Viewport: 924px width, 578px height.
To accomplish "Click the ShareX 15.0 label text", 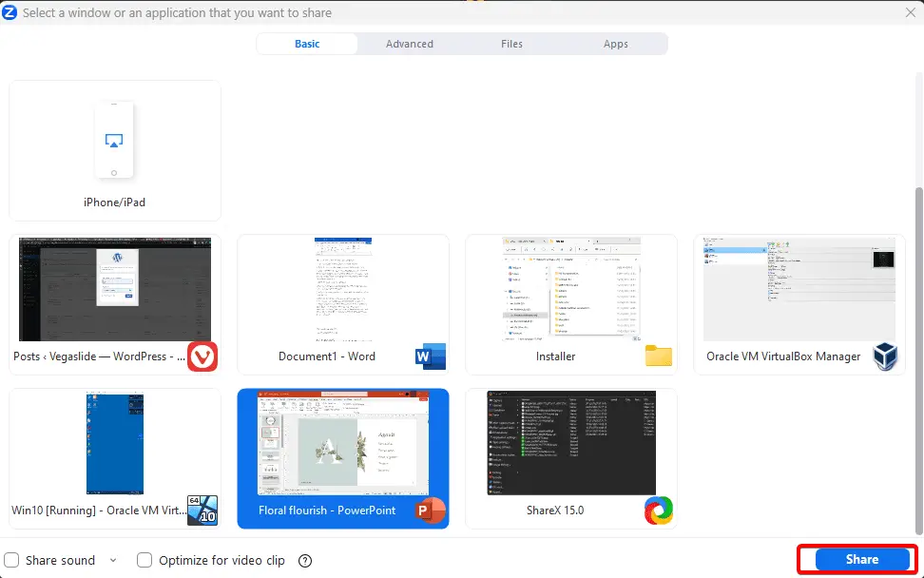I will coord(555,511).
